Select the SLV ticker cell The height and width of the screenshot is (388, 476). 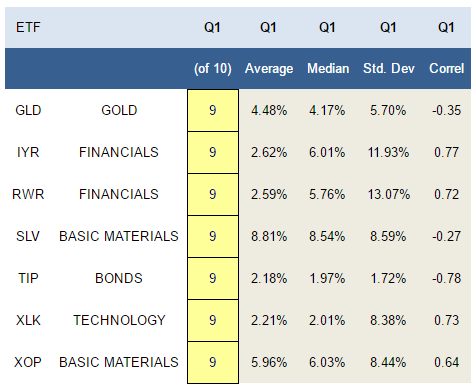(x=28, y=236)
